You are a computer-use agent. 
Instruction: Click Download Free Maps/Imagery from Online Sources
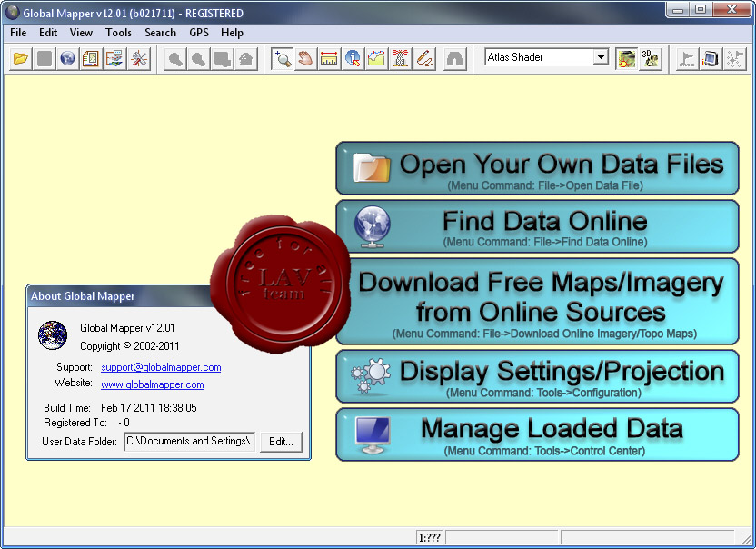[x=537, y=302]
